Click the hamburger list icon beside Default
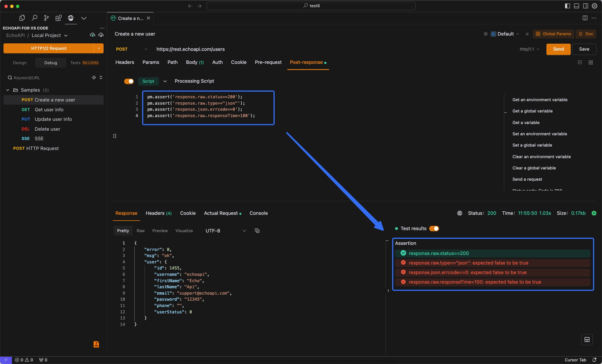 [527, 34]
